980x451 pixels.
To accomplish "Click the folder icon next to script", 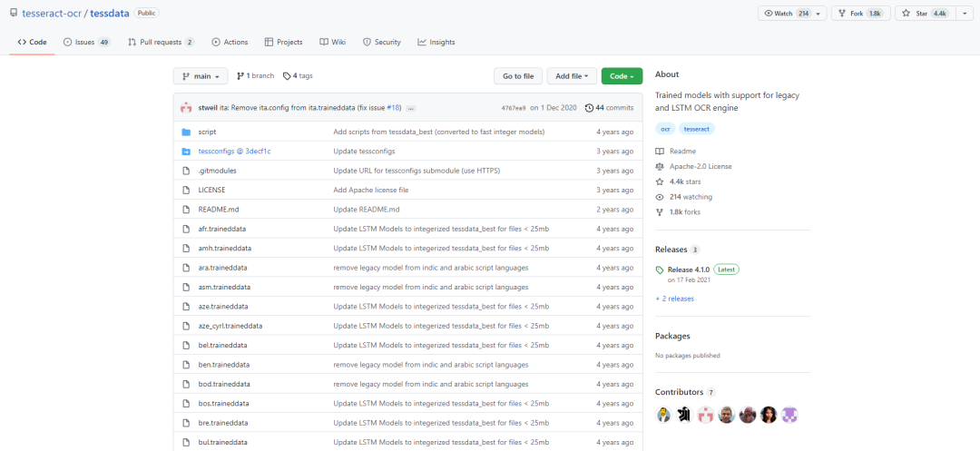I will coord(186,132).
